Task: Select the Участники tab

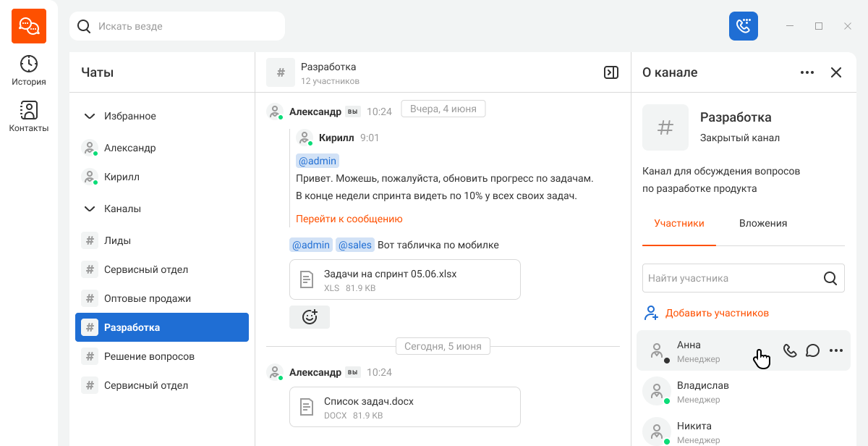Action: coord(679,223)
